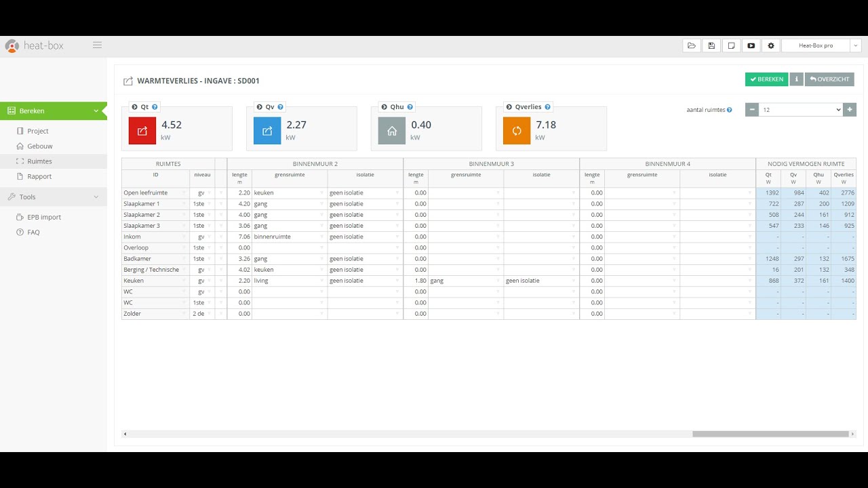Open Heat-Box pro dropdown arrow
The width and height of the screenshot is (868, 488).
tap(854, 45)
